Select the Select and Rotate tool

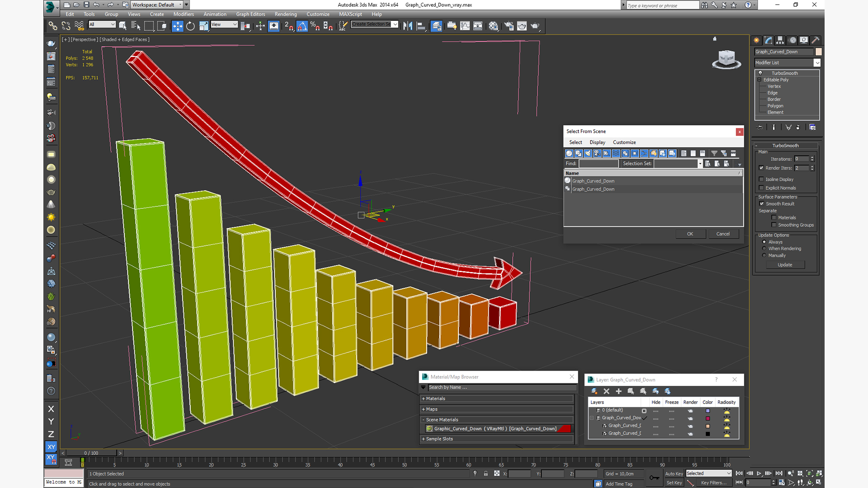[190, 26]
